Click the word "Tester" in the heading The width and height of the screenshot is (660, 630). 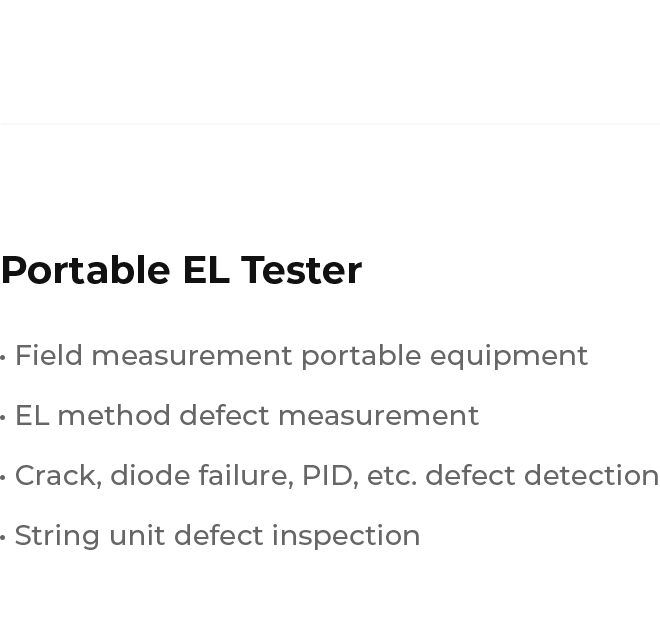tap(301, 270)
